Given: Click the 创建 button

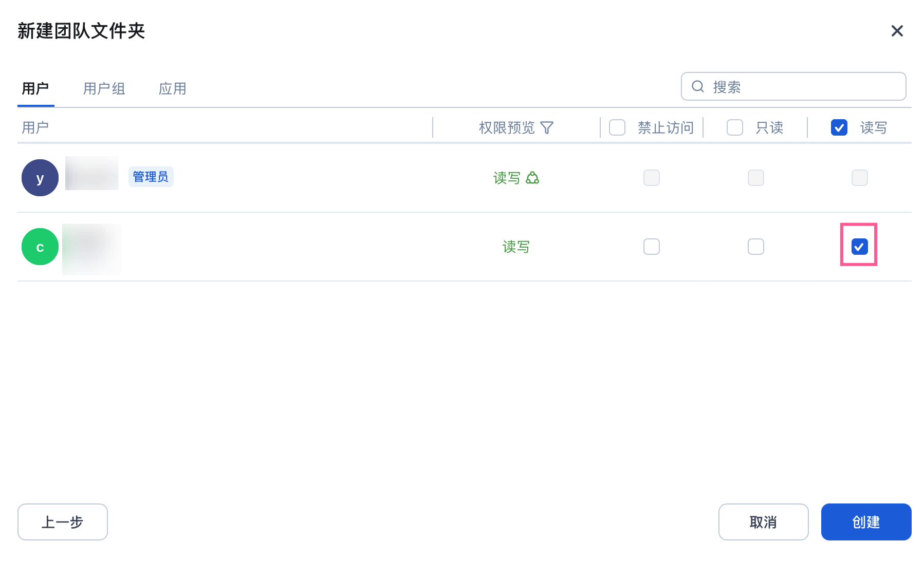Looking at the screenshot, I should pyautogui.click(x=866, y=522).
